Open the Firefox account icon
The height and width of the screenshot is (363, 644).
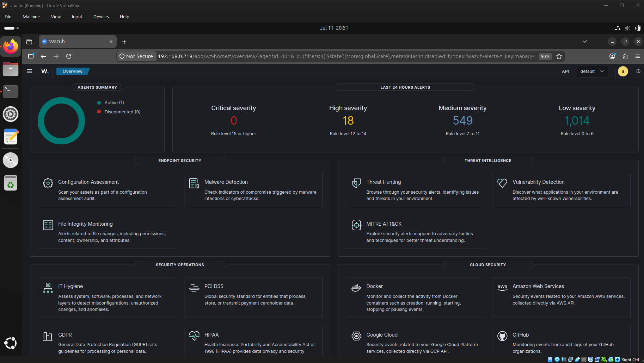click(x=612, y=56)
